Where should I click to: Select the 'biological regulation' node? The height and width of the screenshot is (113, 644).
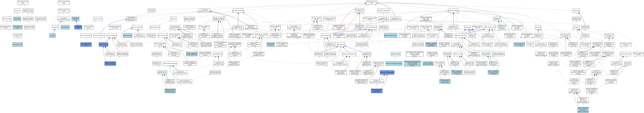[x=384, y=11]
